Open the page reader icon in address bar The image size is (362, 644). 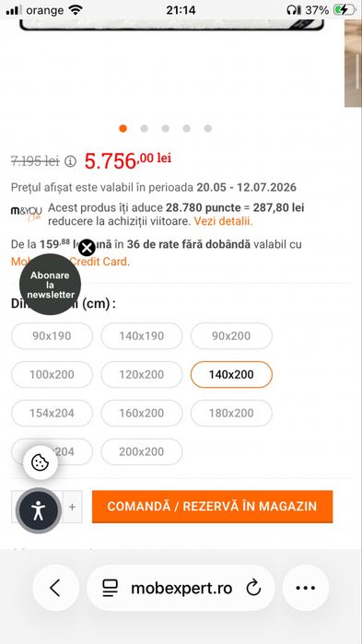pos(110,588)
